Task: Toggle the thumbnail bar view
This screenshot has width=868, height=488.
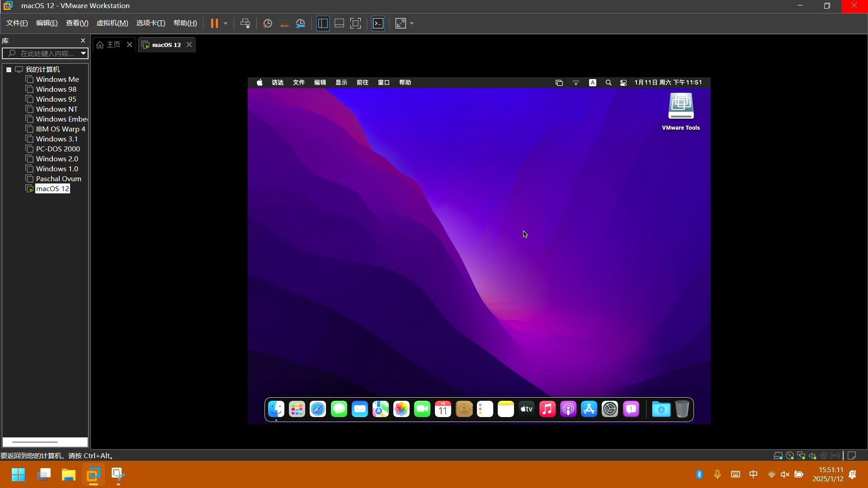Action: (x=339, y=23)
